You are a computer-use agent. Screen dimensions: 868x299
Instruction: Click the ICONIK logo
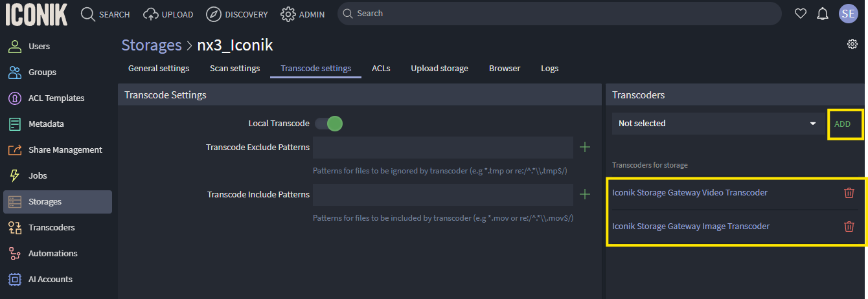point(36,14)
